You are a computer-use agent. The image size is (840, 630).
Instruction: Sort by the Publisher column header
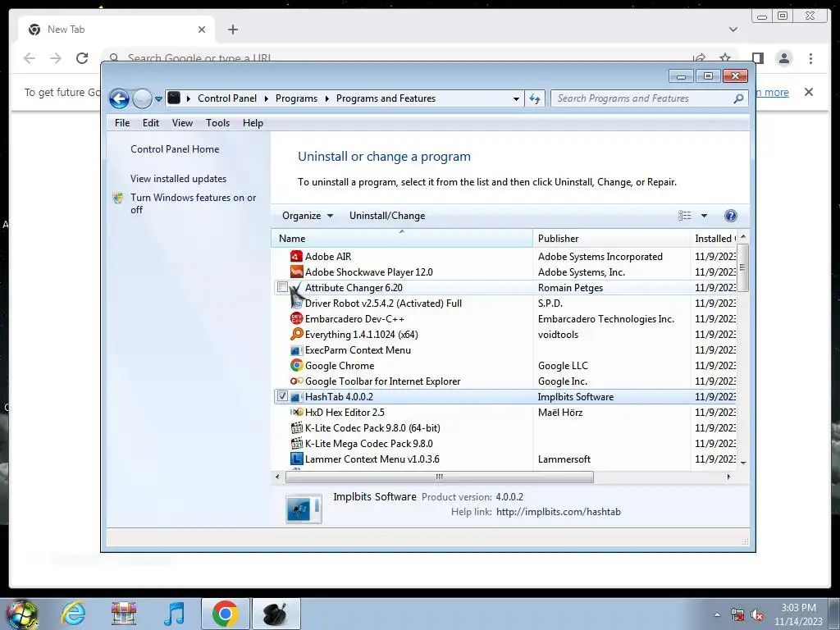pyautogui.click(x=611, y=239)
